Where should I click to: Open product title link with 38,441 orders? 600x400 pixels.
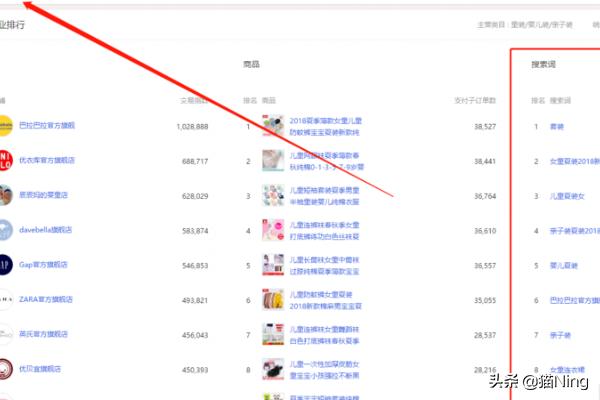pos(327,161)
